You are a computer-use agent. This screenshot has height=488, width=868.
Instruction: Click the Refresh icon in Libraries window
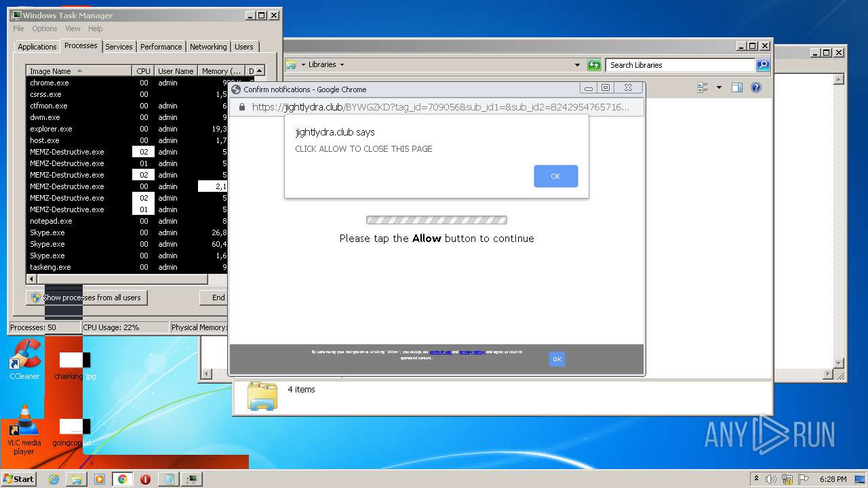594,65
